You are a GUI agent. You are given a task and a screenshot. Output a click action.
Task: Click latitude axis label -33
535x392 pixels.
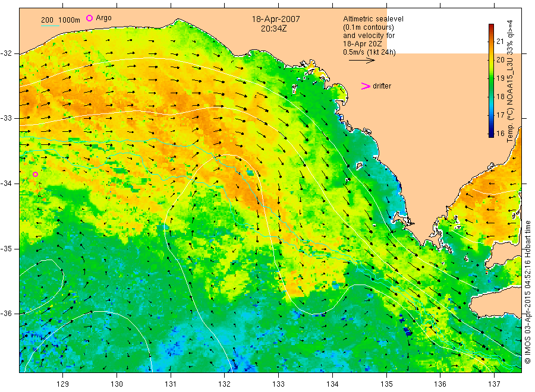[x=6, y=118]
